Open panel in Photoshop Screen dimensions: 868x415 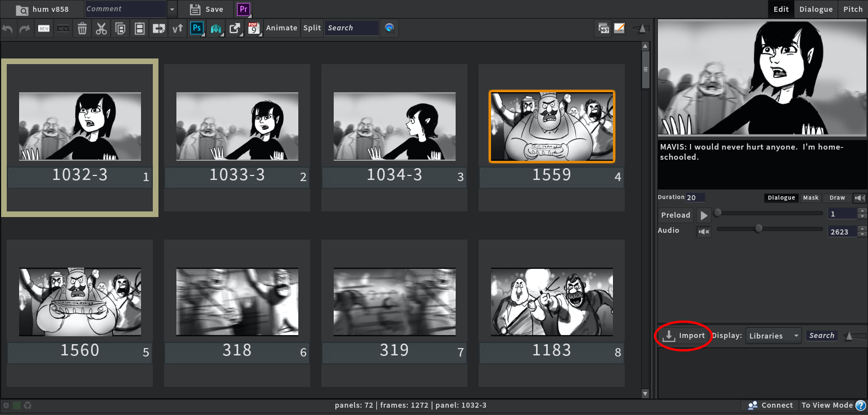197,28
